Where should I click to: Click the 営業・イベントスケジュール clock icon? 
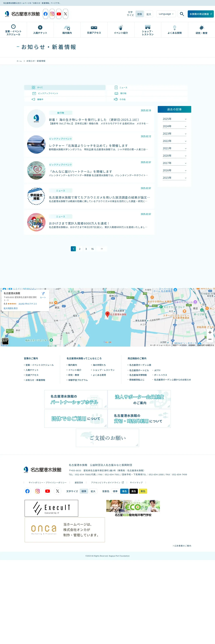tap(14, 27)
